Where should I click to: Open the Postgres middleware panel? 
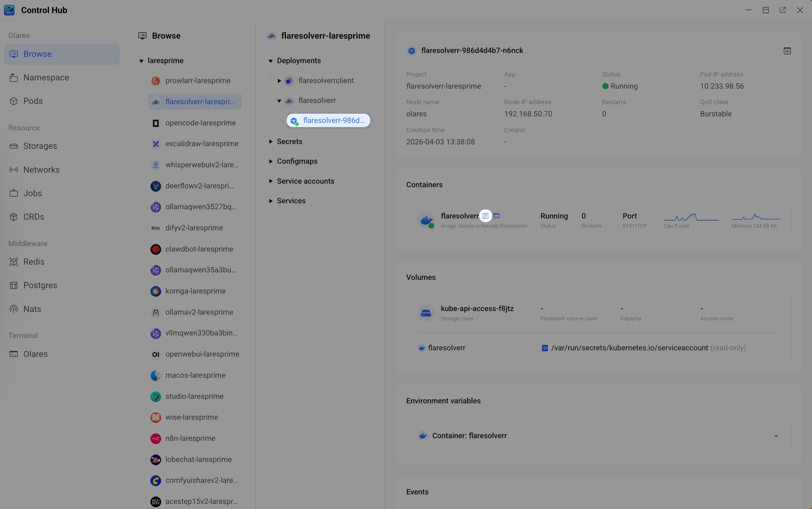click(40, 285)
